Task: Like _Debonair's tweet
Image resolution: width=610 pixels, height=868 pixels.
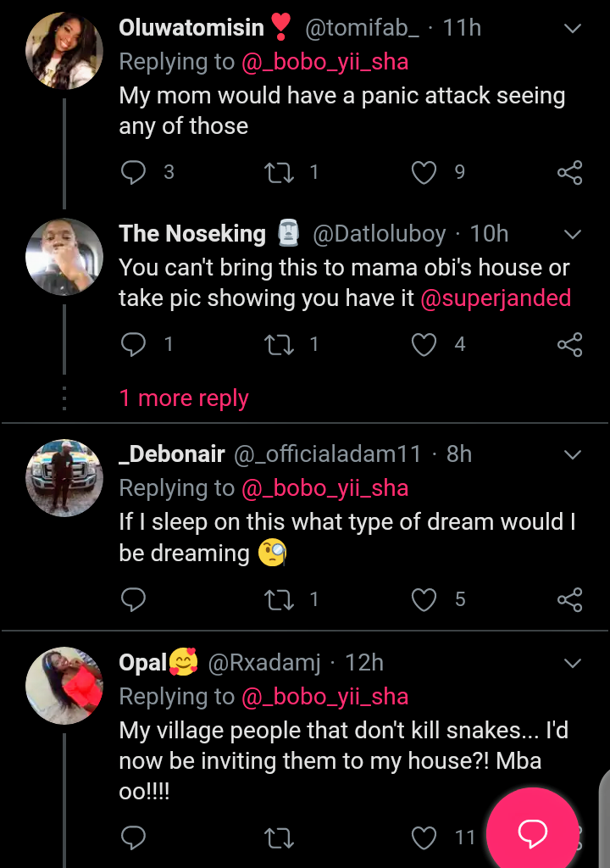Action: click(424, 600)
